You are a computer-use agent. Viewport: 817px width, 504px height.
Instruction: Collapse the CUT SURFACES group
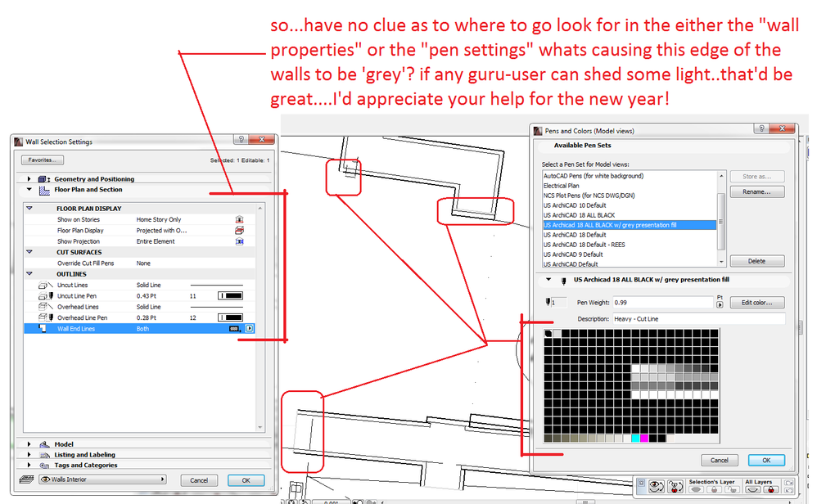click(x=29, y=252)
